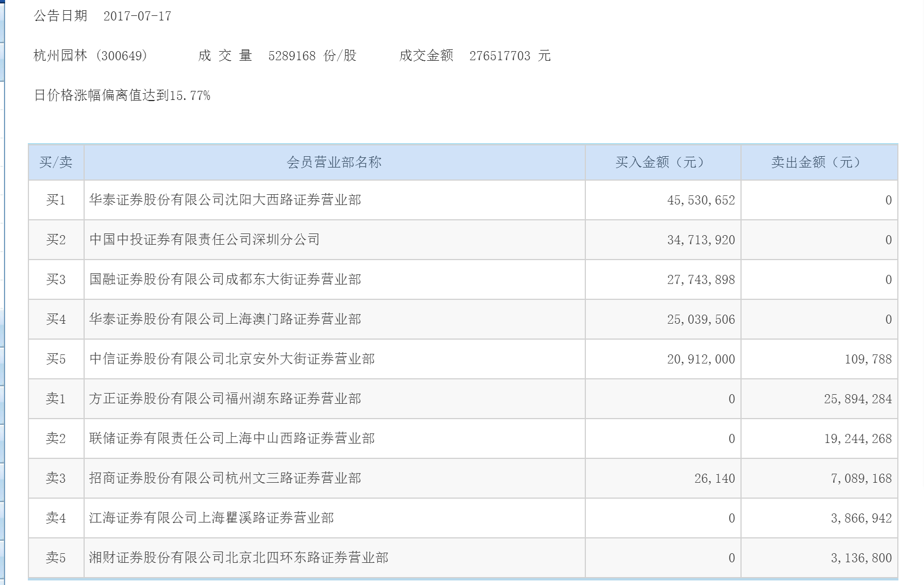
Task: Select sell amount 109,788
Action: click(x=868, y=359)
